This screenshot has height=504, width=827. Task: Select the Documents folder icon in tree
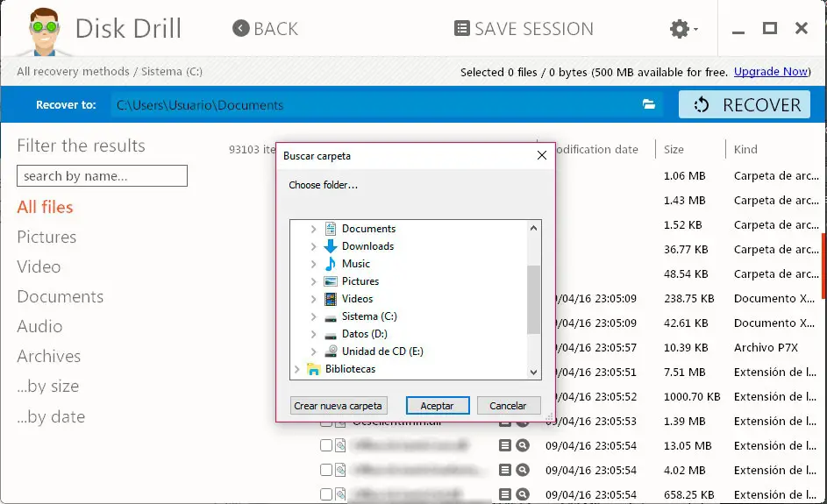pyautogui.click(x=330, y=229)
